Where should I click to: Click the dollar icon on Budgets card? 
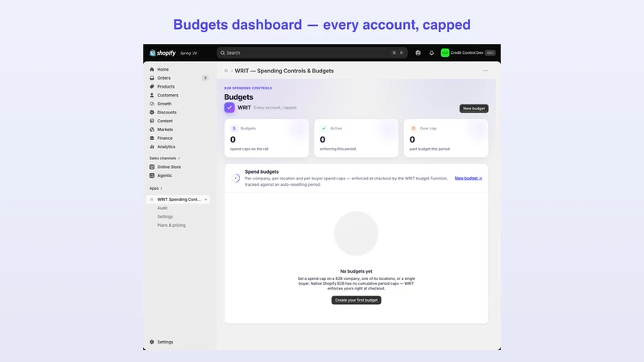coord(234,129)
